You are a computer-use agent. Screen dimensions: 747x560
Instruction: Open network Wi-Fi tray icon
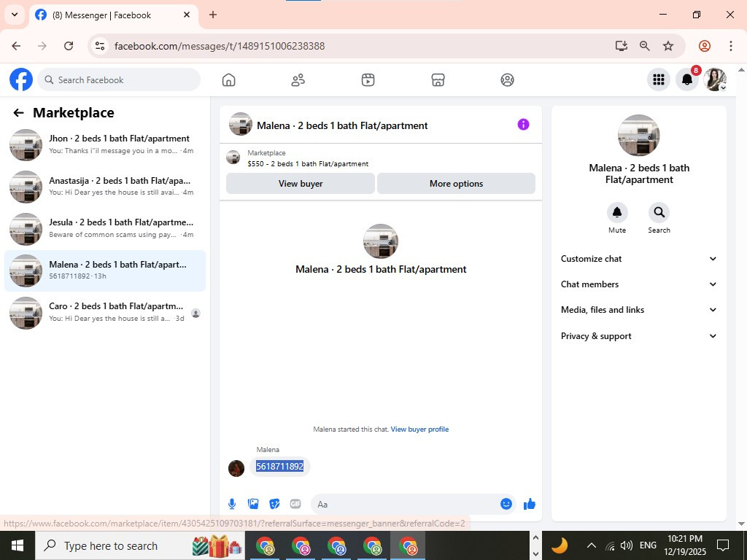pos(610,545)
